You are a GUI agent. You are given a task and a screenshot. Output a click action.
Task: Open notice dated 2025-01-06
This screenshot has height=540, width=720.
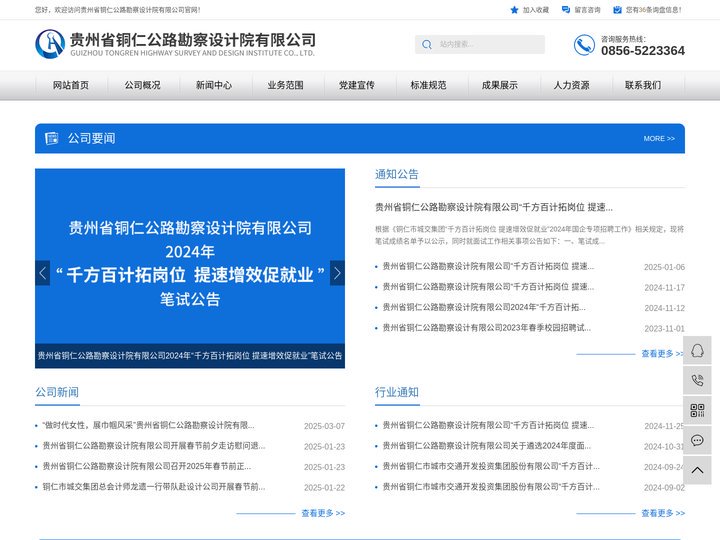(x=488, y=266)
